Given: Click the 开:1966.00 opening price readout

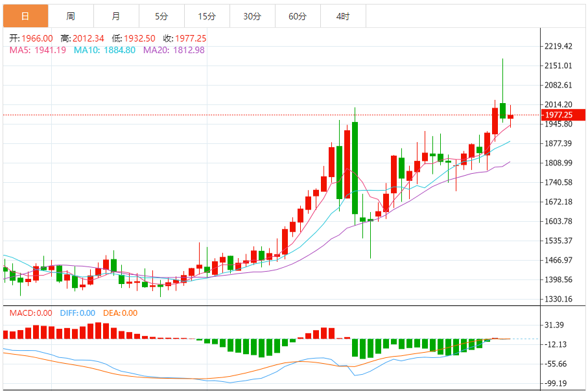Looking at the screenshot, I should click(x=30, y=38).
